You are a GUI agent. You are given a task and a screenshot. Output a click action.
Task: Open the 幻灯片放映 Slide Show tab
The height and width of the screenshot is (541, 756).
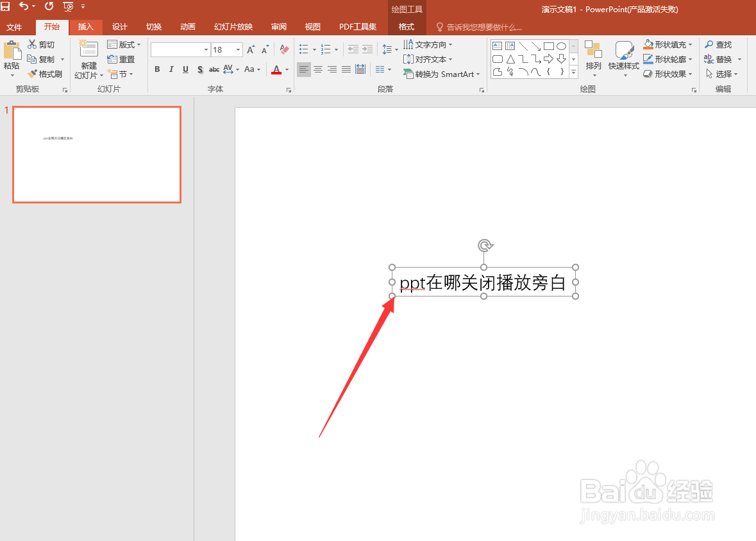(x=233, y=27)
